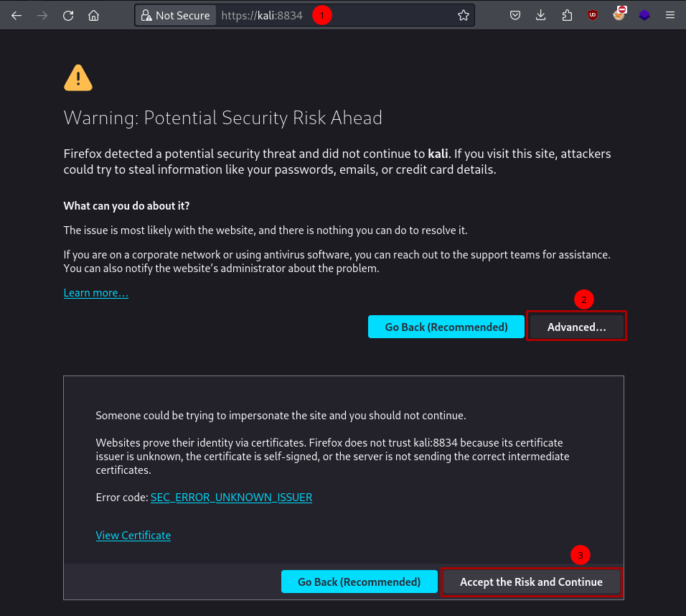The height and width of the screenshot is (616, 686).
Task: Click Go Back Recommended button
Action: [x=446, y=326]
